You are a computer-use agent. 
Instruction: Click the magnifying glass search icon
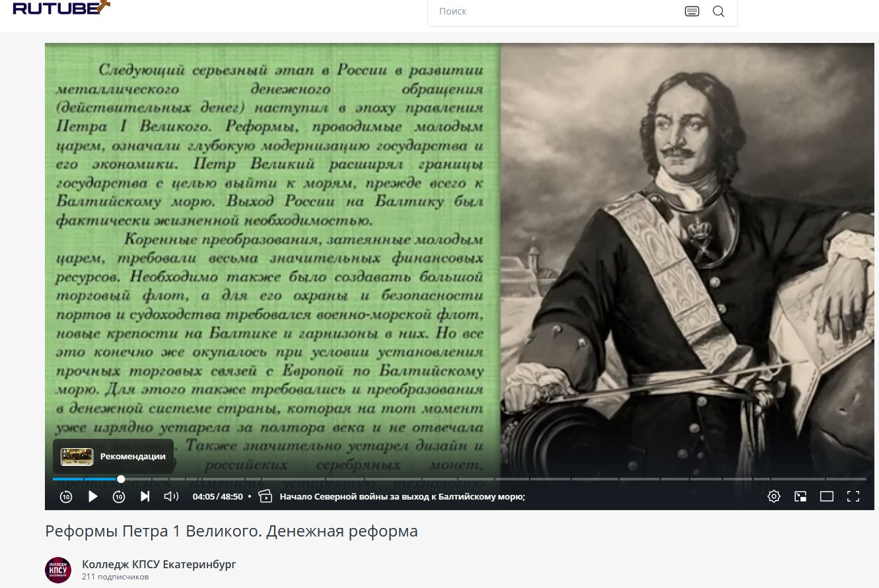pos(719,11)
